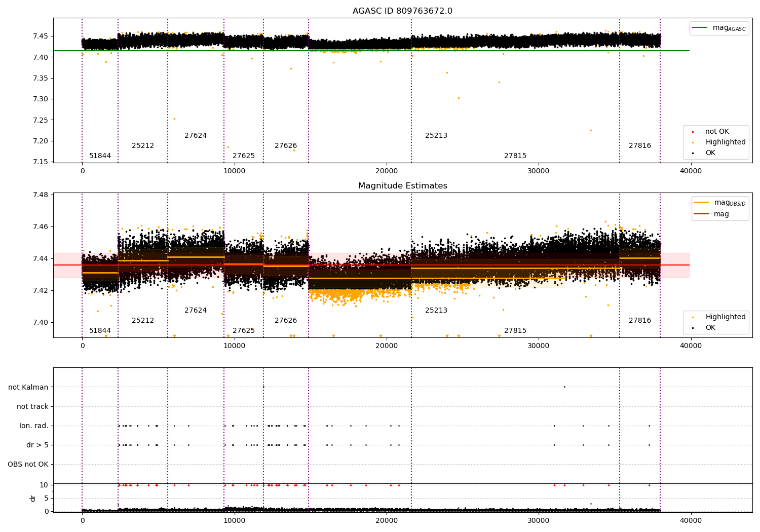760x532 pixels.
Task: Click obsid 27815 in the Magnitude Estimates plot
Action: click(x=515, y=331)
